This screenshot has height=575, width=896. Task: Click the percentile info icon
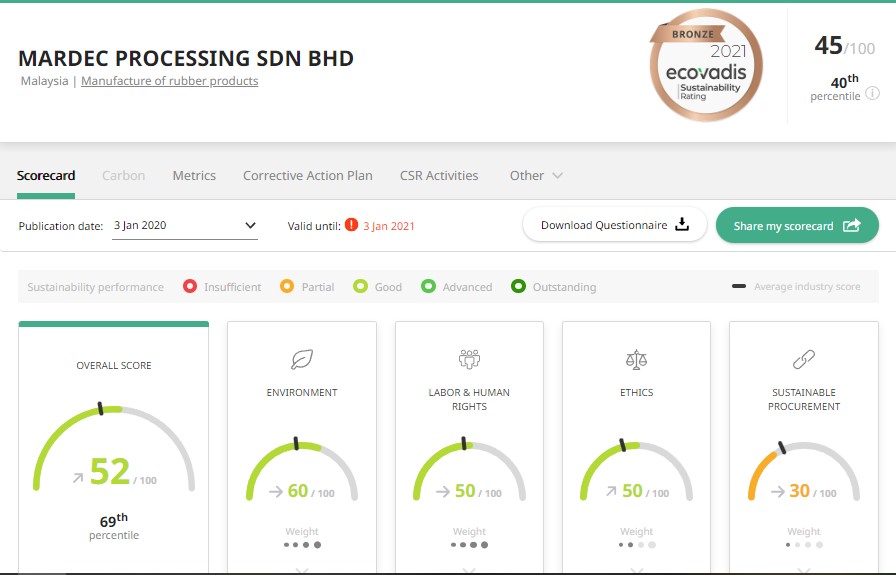pyautogui.click(x=872, y=93)
